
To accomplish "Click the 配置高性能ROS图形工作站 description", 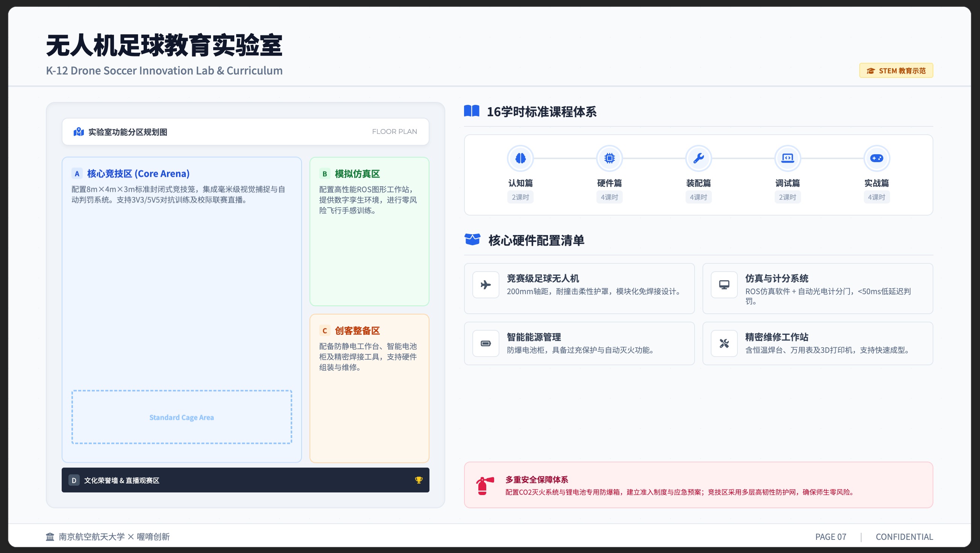I will click(368, 200).
